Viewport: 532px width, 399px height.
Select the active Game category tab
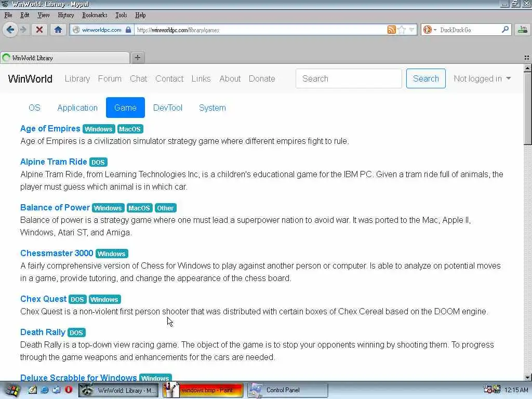click(125, 108)
